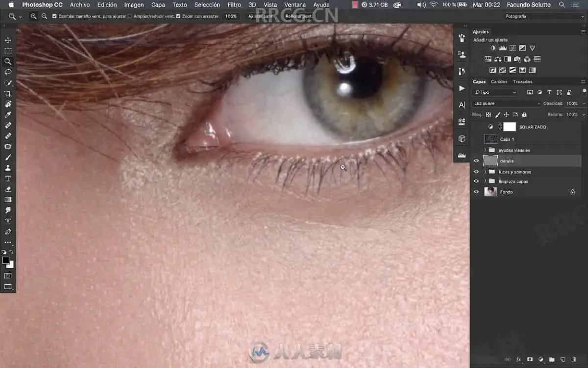The height and width of the screenshot is (368, 588).
Task: Select the horizontal Type tool
Action: [8, 179]
